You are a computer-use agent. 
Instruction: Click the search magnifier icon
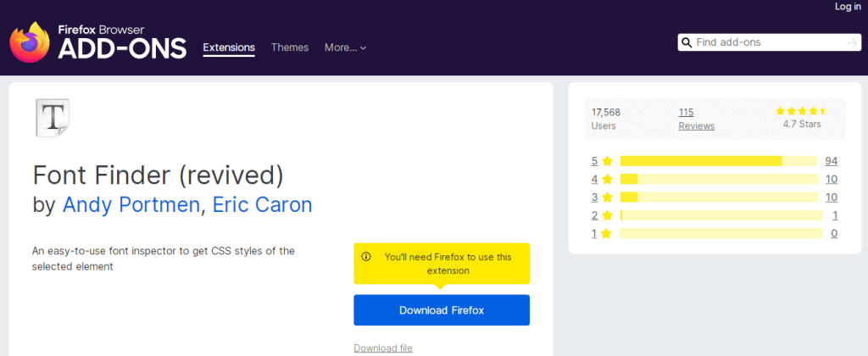(x=687, y=42)
